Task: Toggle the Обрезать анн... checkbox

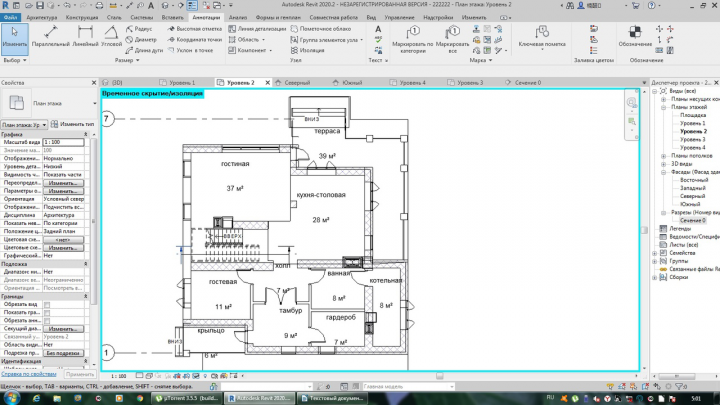Action: [x=47, y=321]
